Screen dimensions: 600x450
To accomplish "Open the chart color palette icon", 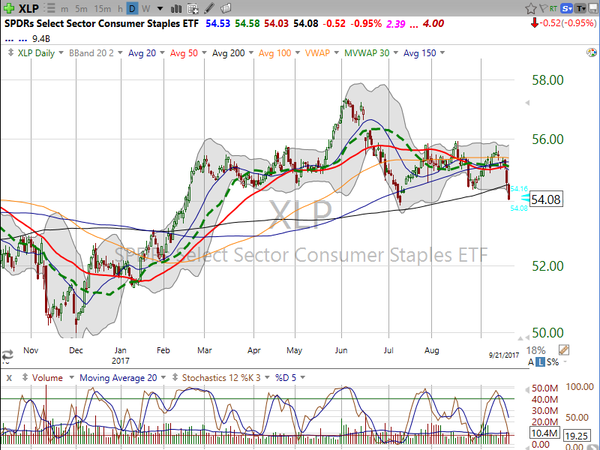I will pos(591,53).
